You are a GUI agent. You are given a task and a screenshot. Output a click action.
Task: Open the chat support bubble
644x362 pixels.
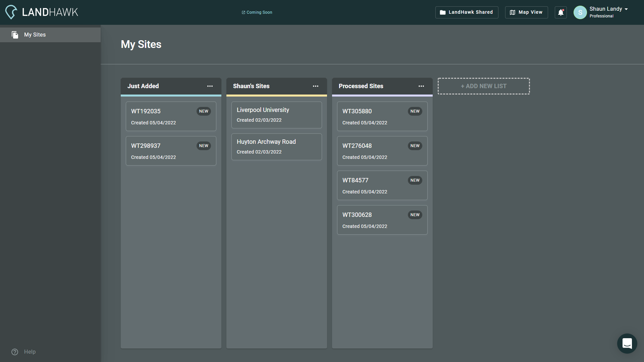tap(627, 344)
